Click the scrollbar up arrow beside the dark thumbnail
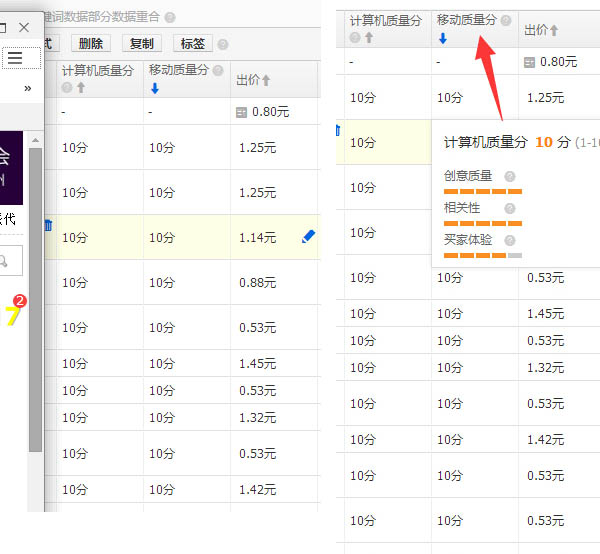 pos(36,140)
